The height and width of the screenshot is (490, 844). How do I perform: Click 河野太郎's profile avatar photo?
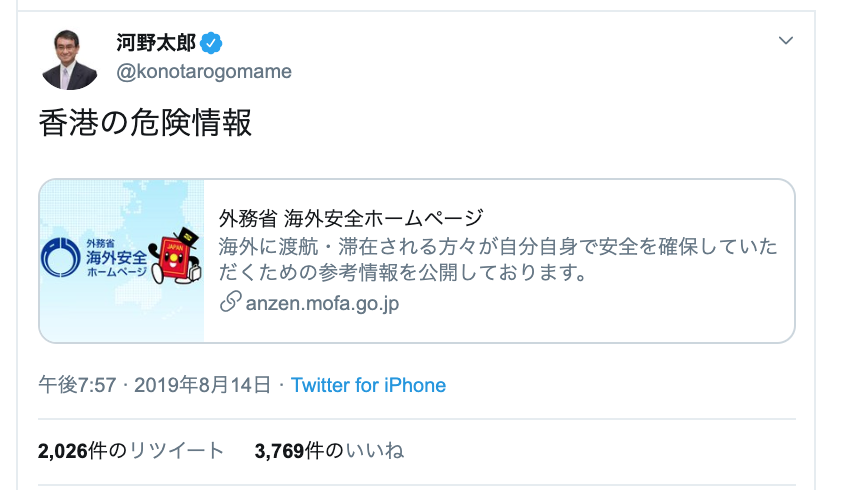[x=70, y=59]
